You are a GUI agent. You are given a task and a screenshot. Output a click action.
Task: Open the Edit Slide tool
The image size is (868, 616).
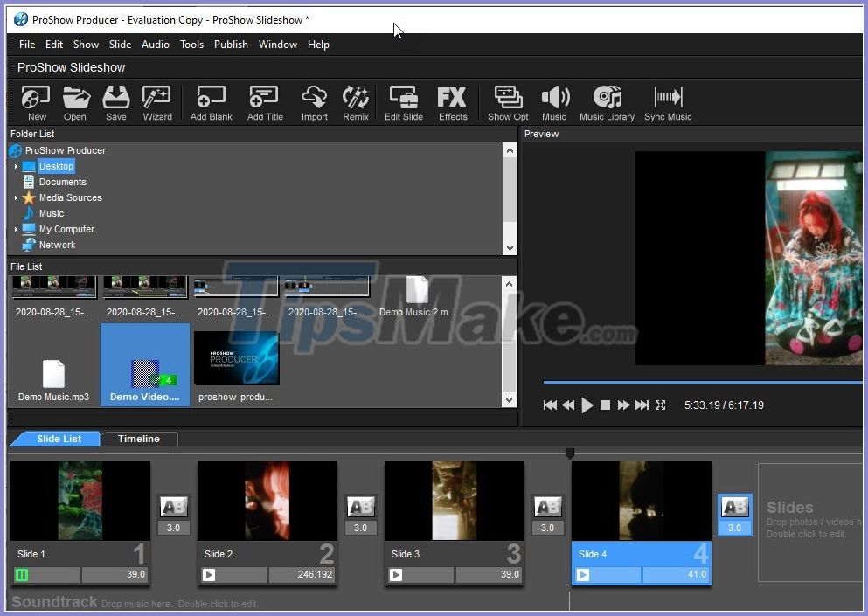coord(402,102)
